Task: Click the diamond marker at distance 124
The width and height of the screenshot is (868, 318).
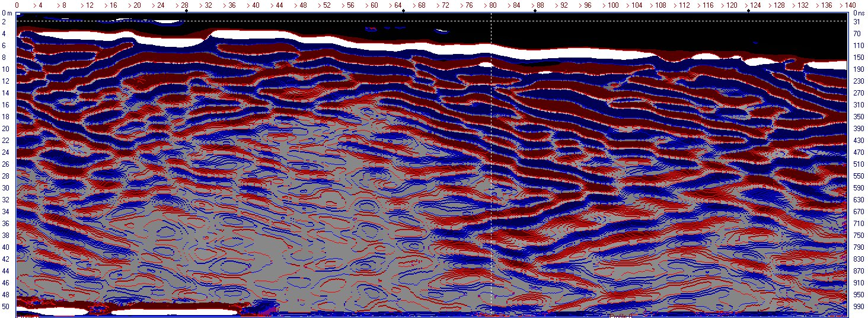Action: click(x=748, y=11)
